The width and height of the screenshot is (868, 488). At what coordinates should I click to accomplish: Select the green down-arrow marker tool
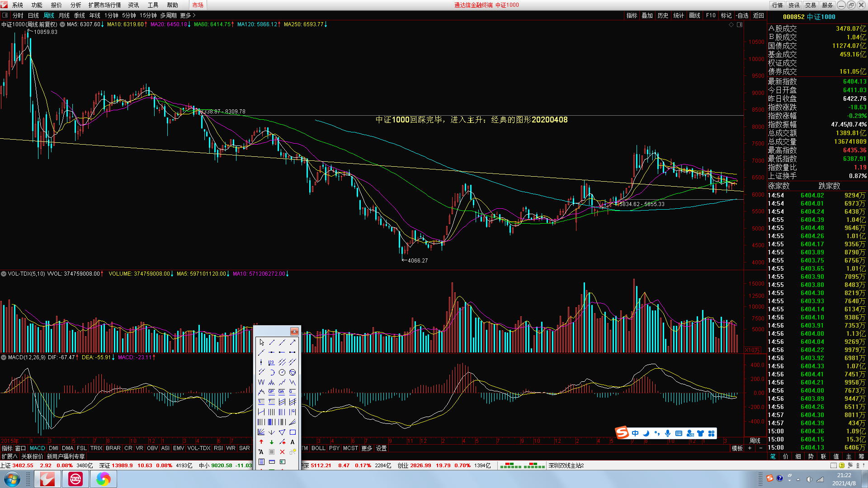272,442
